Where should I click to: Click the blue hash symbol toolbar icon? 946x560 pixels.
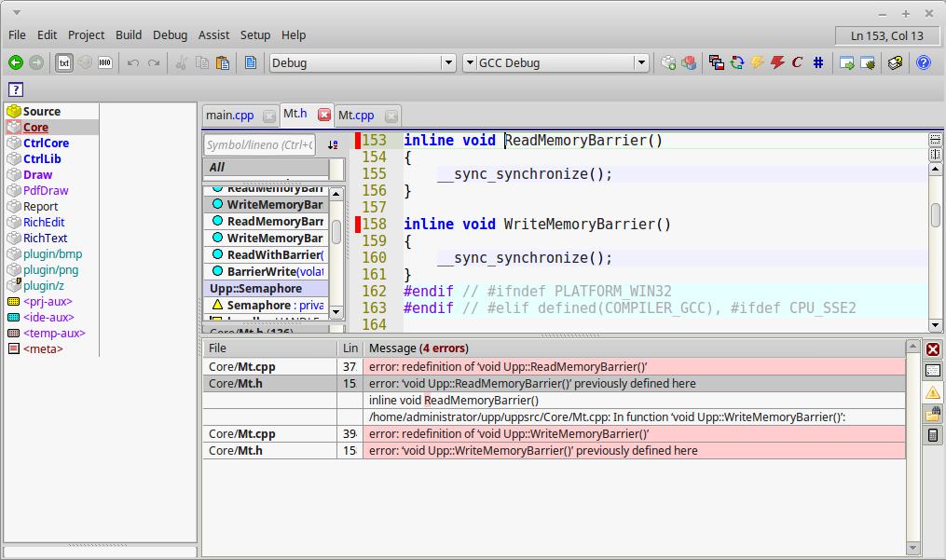click(817, 62)
